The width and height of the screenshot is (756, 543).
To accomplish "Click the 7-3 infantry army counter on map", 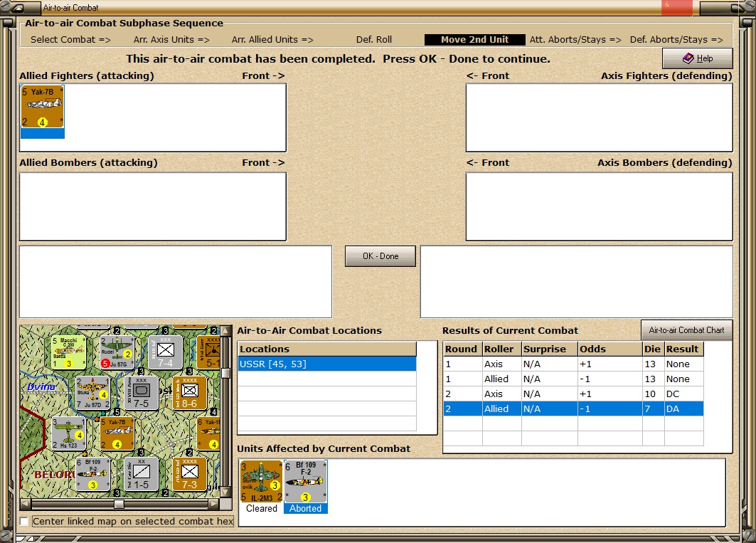I will point(189,474).
